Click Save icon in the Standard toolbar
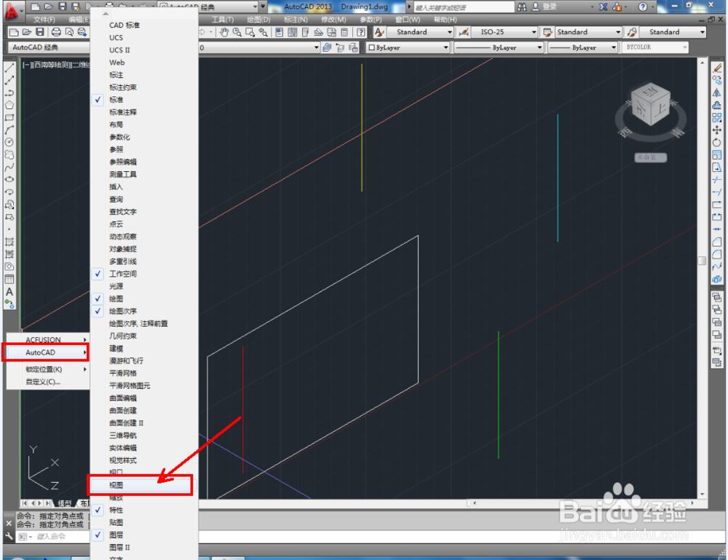The image size is (728, 560). [x=40, y=32]
